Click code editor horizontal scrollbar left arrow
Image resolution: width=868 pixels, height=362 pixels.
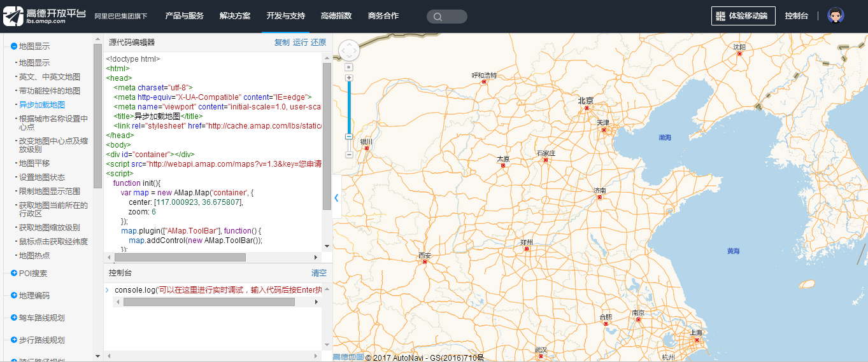110,257
